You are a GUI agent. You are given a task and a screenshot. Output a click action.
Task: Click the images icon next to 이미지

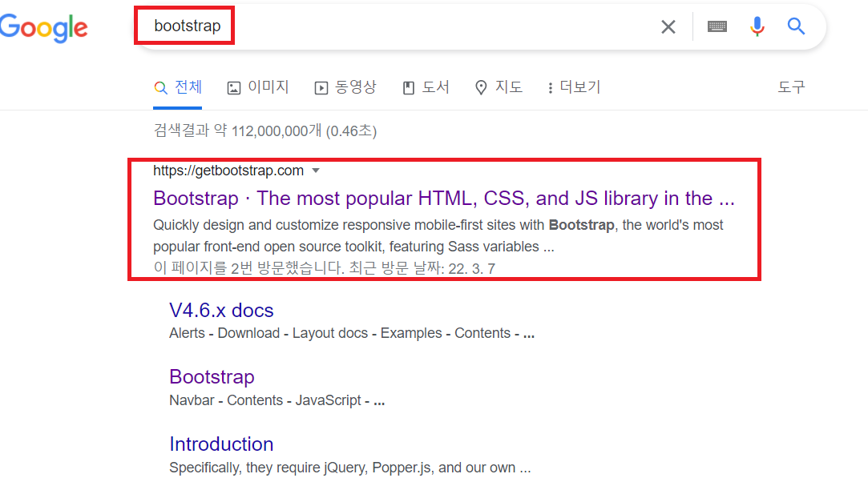[x=233, y=86]
